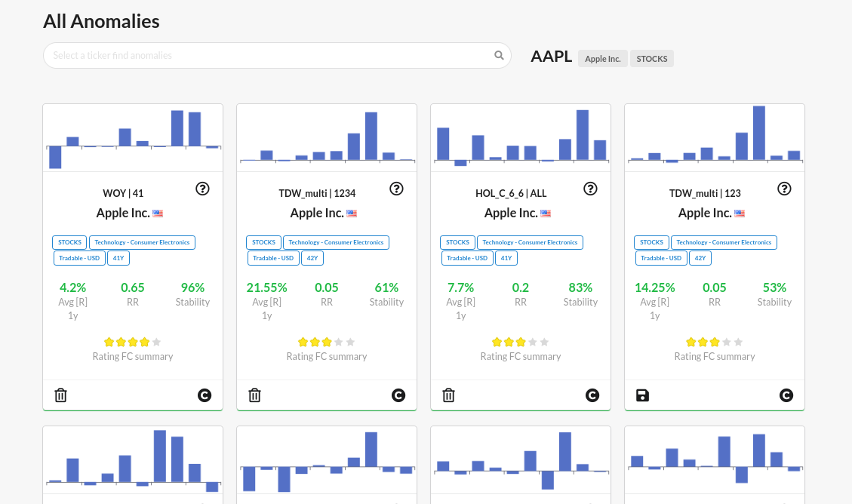
Task: Open help for HOL_C_6_6 | ALL card
Action: click(591, 189)
